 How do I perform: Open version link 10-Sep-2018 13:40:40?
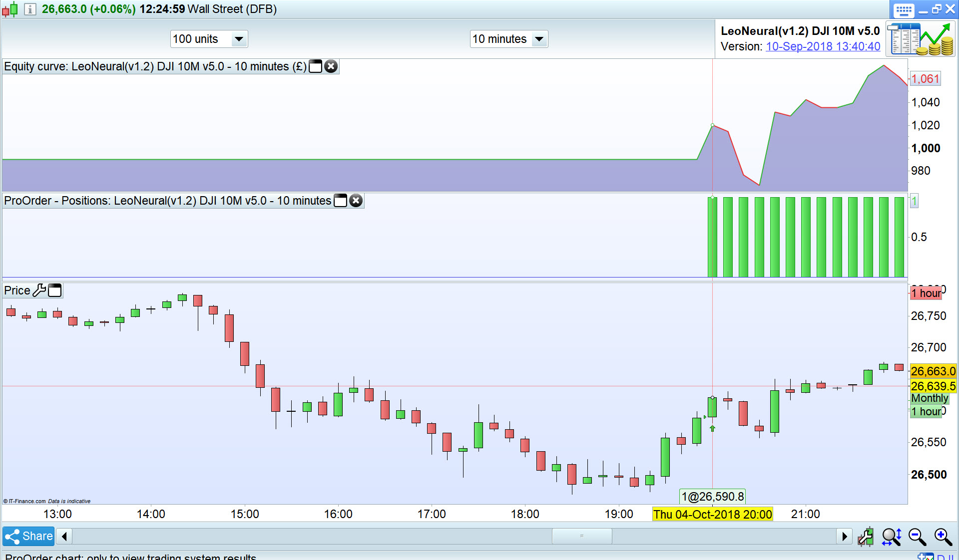[x=823, y=46]
